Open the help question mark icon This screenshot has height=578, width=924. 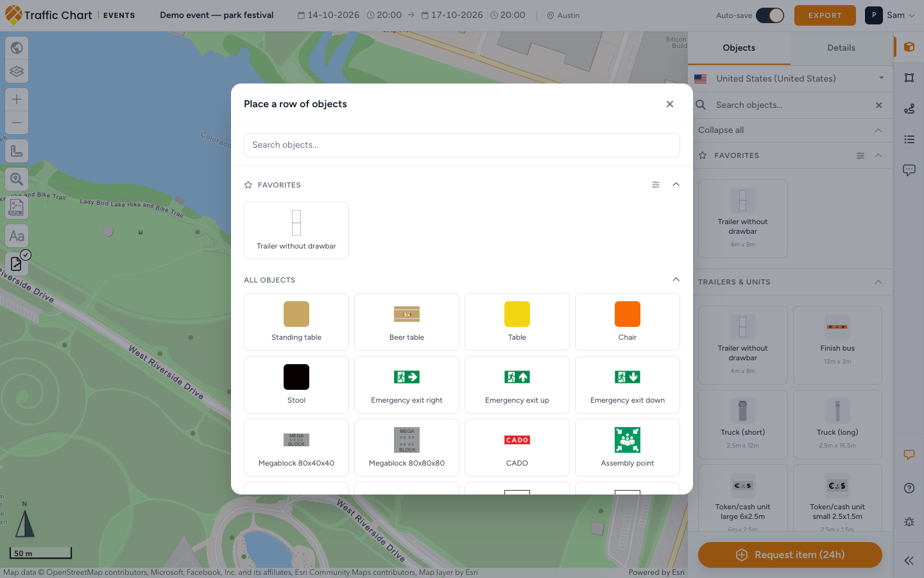tap(909, 488)
